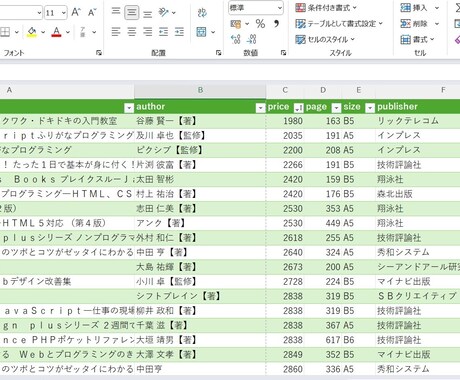Select column A header
The width and height of the screenshot is (460, 380).
[67, 90]
